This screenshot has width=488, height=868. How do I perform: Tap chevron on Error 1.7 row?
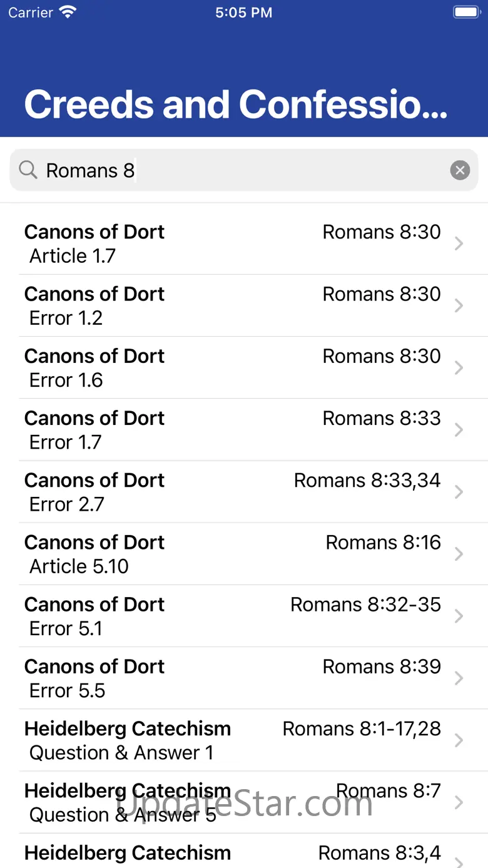point(459,430)
